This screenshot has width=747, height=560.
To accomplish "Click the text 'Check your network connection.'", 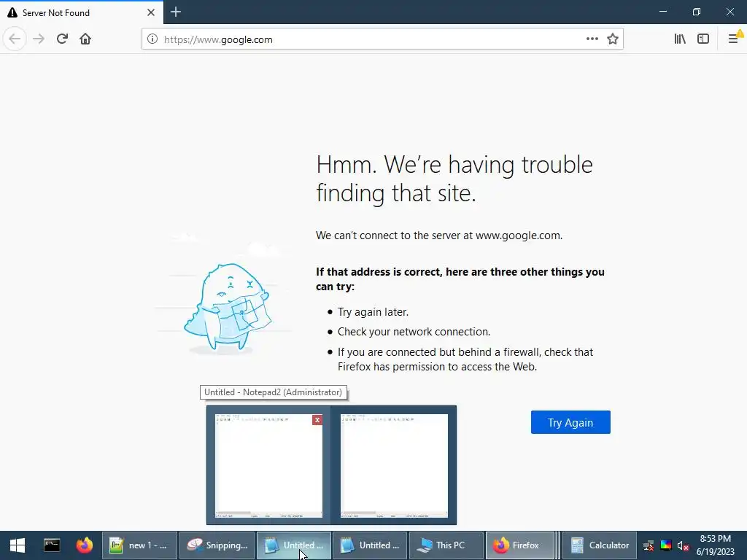I will click(x=414, y=332).
